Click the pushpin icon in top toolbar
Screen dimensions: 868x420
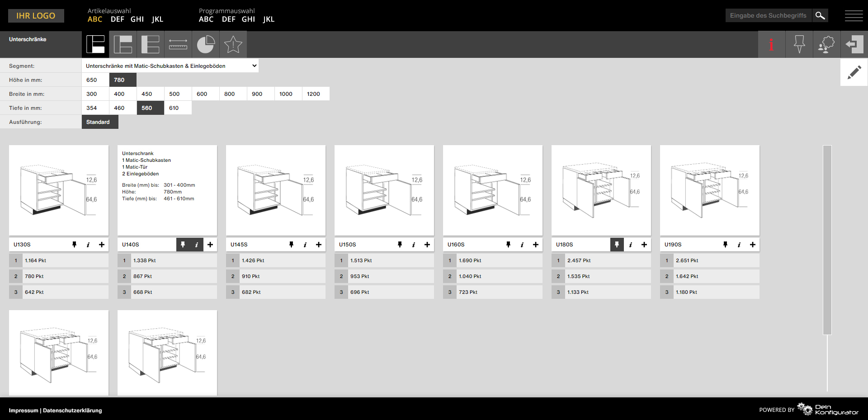[799, 44]
